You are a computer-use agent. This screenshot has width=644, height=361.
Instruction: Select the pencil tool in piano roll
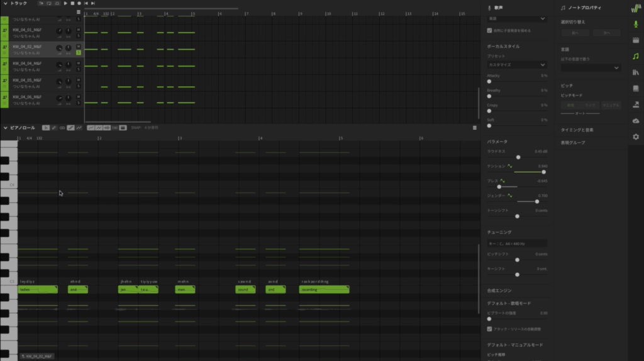click(x=54, y=128)
